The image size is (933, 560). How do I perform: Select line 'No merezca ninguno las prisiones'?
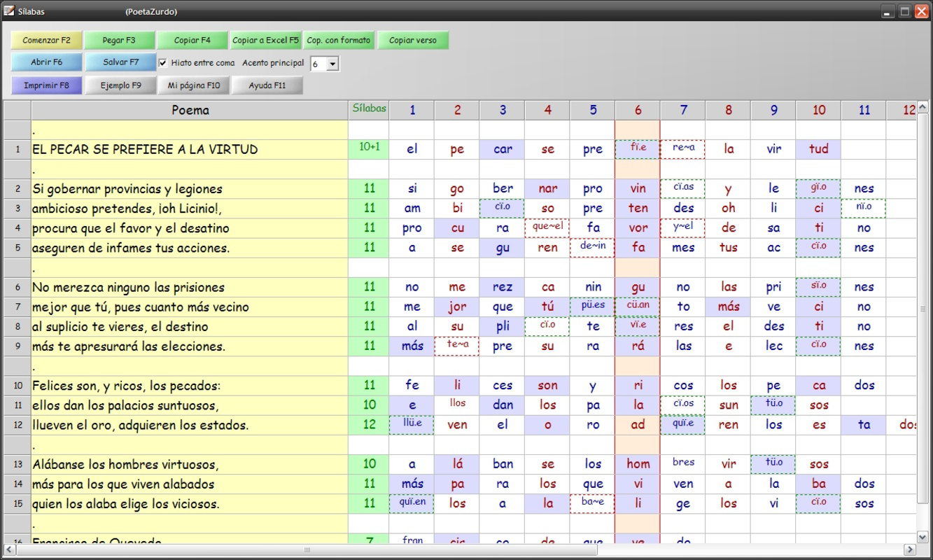point(190,287)
